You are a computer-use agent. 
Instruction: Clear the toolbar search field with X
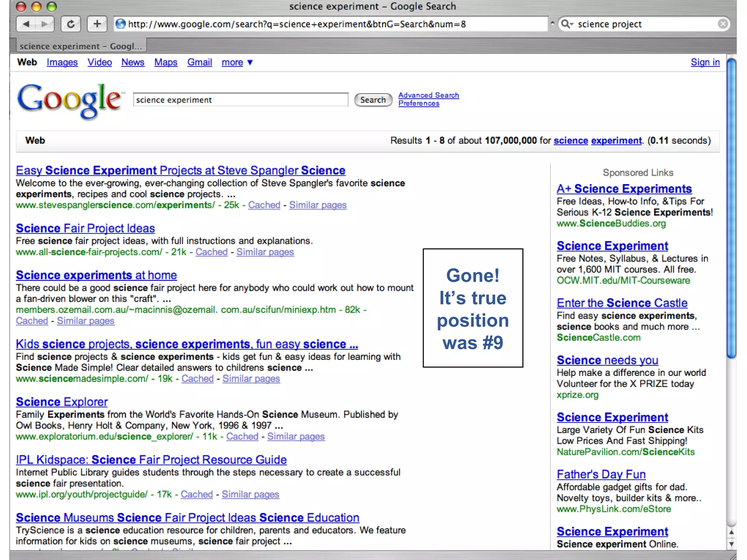723,24
